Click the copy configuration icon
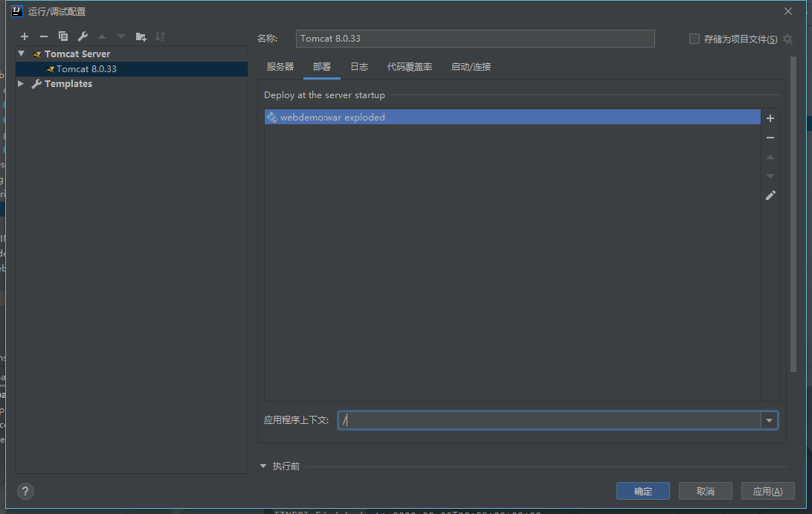This screenshot has height=514, width=812. pyautogui.click(x=63, y=36)
